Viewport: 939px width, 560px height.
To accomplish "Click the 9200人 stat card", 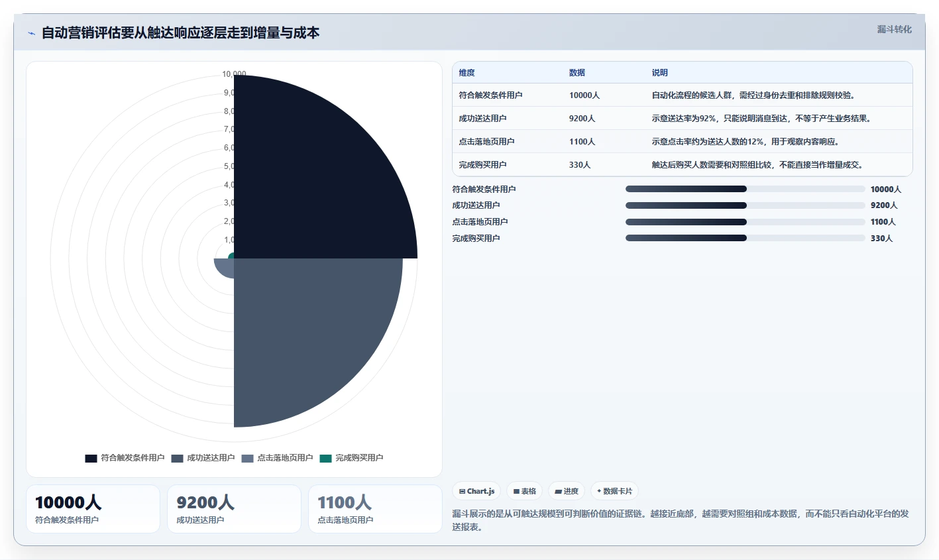I will click(234, 509).
